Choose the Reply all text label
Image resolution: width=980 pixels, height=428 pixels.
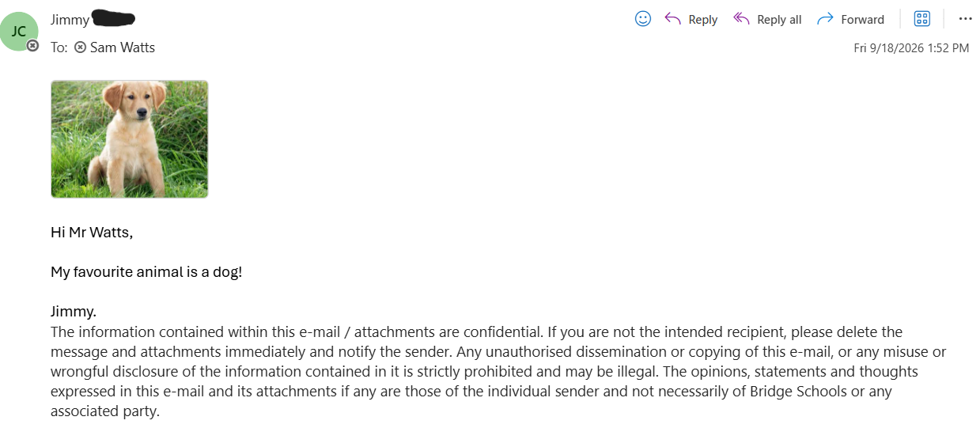click(779, 20)
